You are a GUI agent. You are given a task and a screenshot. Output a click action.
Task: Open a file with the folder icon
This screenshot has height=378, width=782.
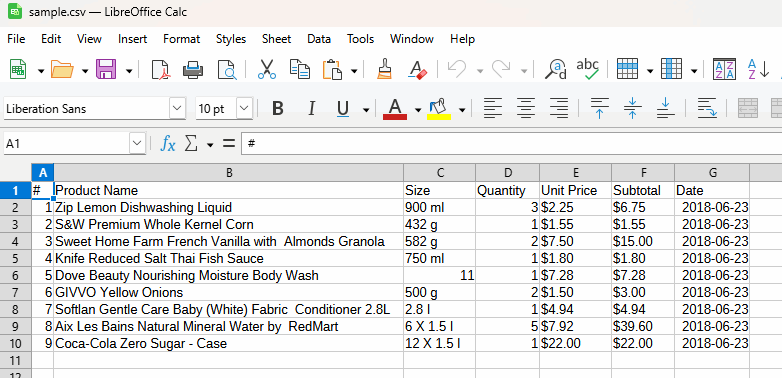pyautogui.click(x=62, y=69)
